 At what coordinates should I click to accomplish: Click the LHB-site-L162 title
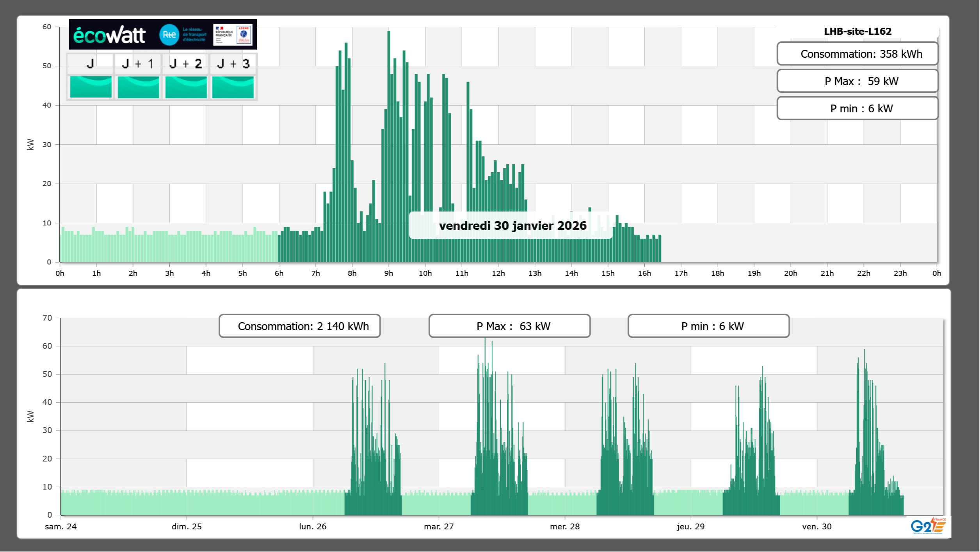(x=857, y=31)
